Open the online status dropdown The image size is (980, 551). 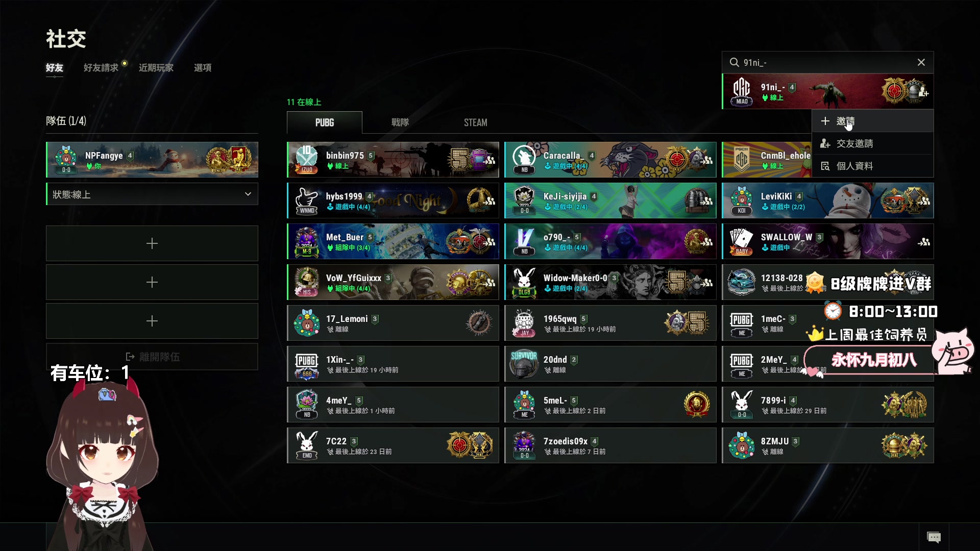(152, 194)
